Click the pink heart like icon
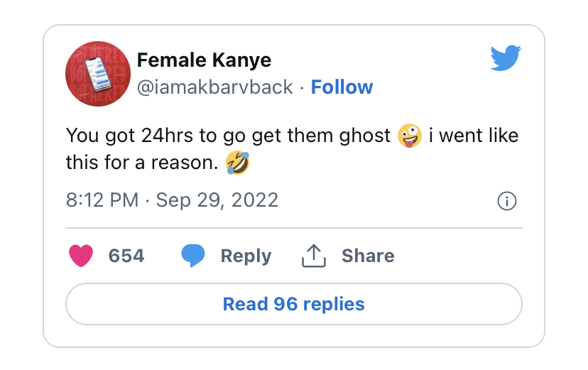588x370 pixels. click(81, 256)
